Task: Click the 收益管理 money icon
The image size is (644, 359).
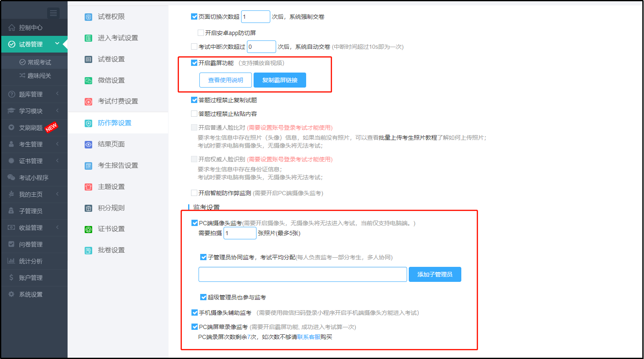Action: (x=11, y=228)
